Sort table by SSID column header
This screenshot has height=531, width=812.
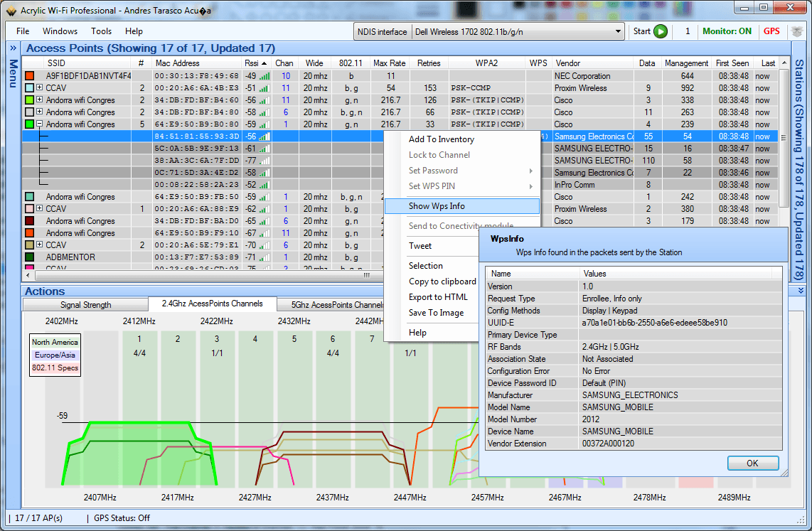coord(78,63)
